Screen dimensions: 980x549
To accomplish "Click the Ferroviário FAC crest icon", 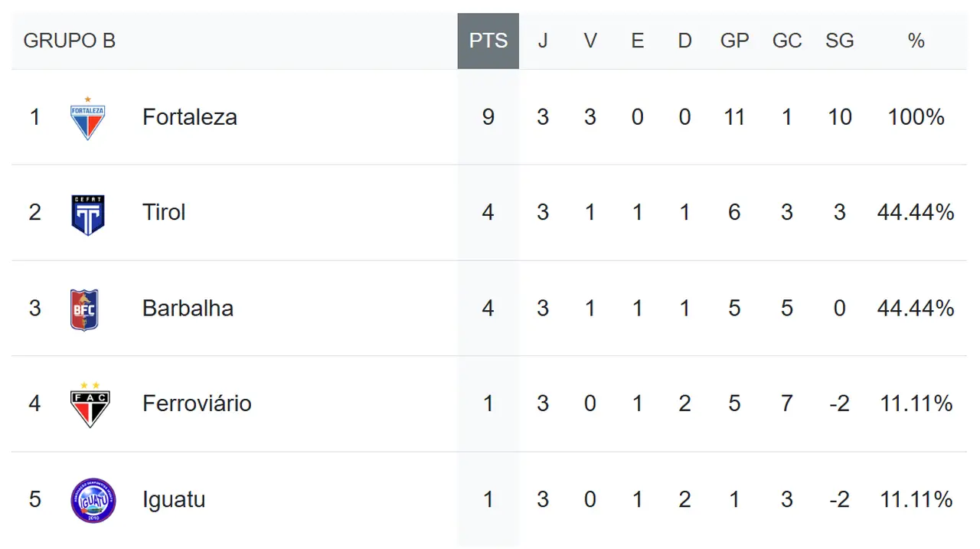I will pyautogui.click(x=90, y=404).
